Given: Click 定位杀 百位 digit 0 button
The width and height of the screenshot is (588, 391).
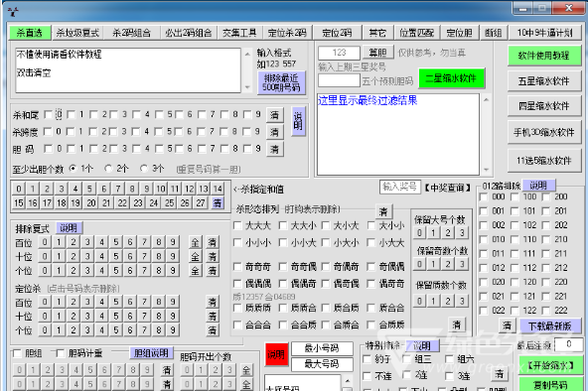Looking at the screenshot, I should pos(45,302).
